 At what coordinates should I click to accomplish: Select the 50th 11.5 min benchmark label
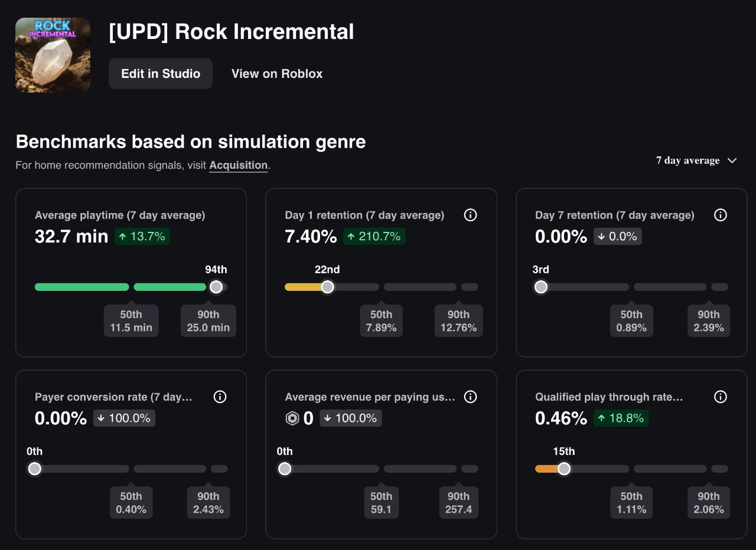click(131, 321)
